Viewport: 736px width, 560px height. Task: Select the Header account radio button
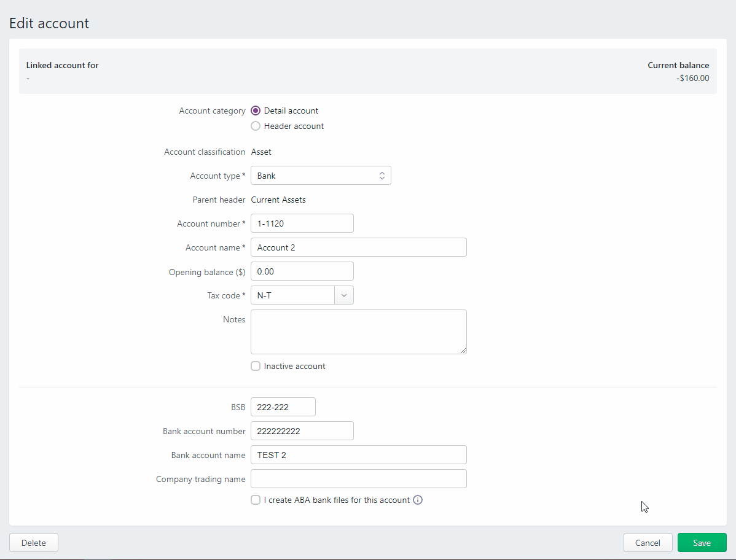point(256,126)
